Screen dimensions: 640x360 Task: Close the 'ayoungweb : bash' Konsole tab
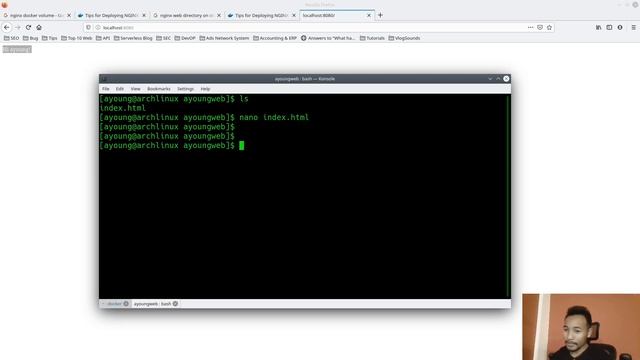click(175, 304)
